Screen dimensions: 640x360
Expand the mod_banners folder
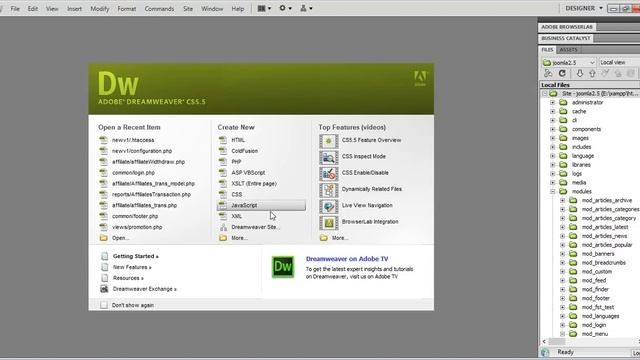562,254
